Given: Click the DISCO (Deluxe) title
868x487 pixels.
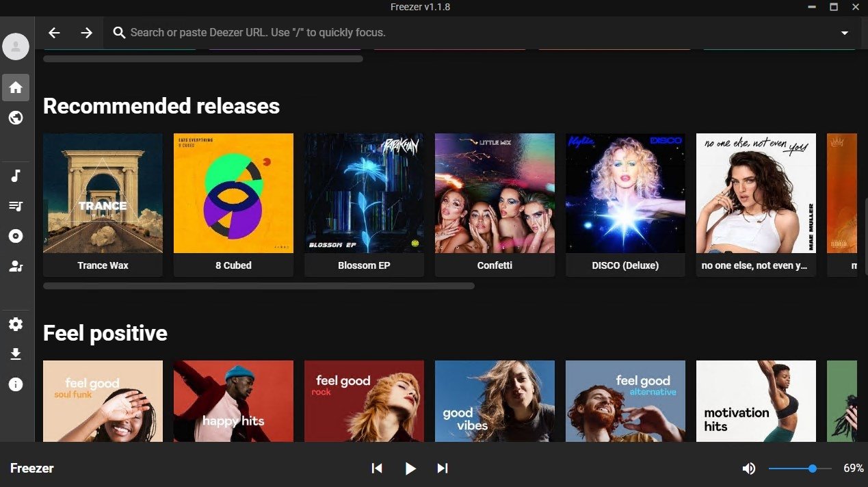Looking at the screenshot, I should (625, 265).
